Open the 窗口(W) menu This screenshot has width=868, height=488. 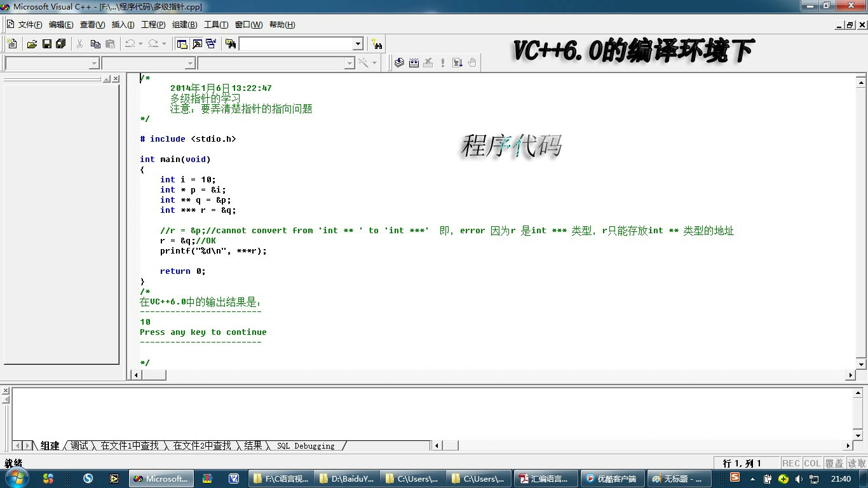tap(248, 25)
